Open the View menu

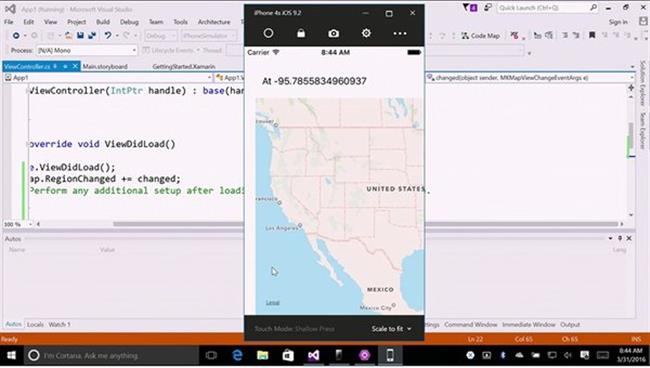[x=51, y=22]
